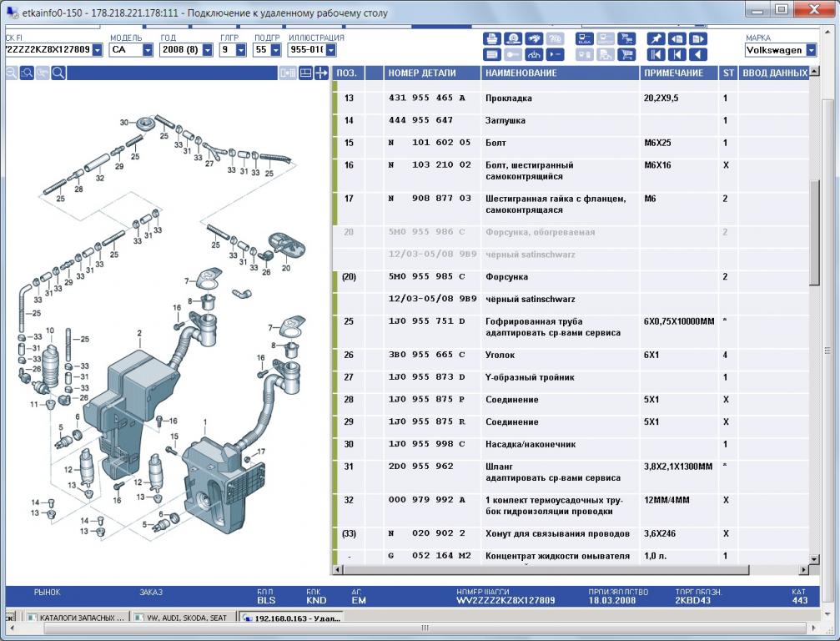Click the zoom region magnifier icon
The image size is (840, 641).
click(x=27, y=73)
